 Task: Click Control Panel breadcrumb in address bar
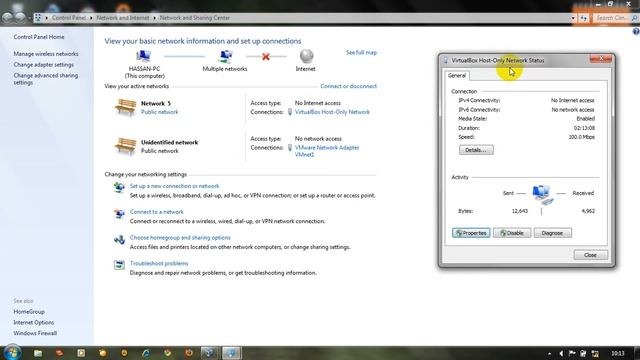click(x=69, y=18)
